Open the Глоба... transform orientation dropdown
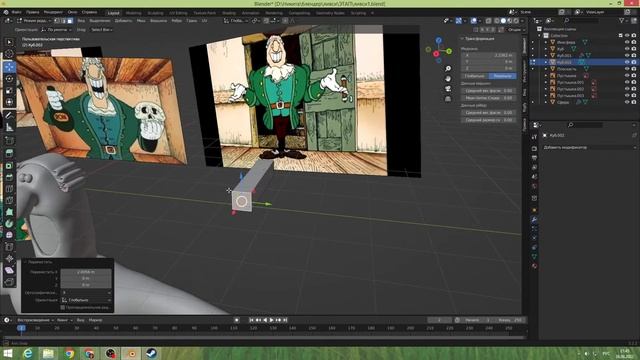 point(236,20)
